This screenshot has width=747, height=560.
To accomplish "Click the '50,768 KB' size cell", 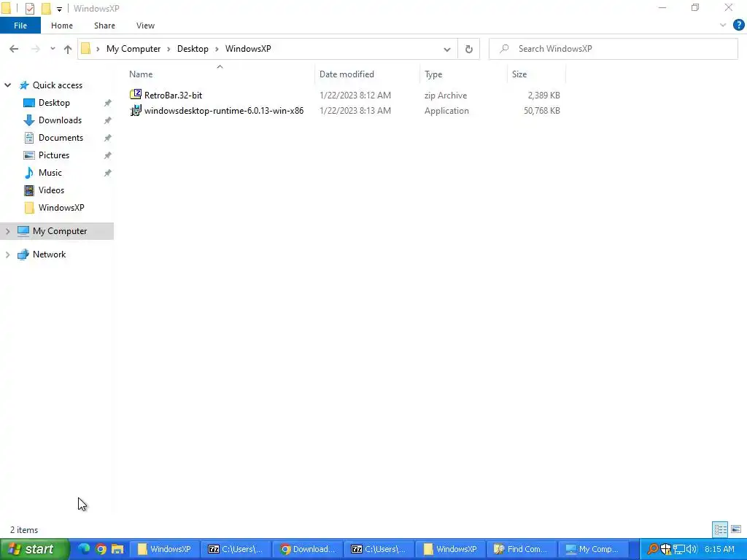I will tap(542, 111).
